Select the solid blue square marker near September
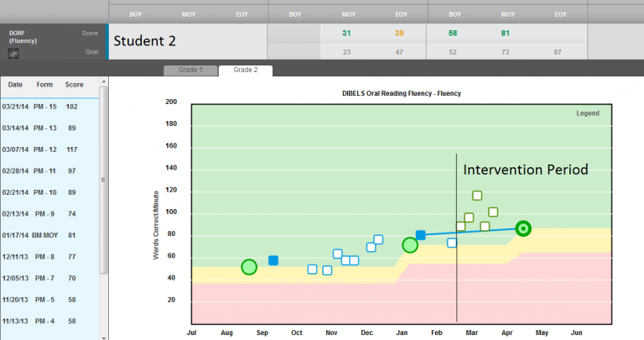The image size is (644, 340). (x=273, y=260)
